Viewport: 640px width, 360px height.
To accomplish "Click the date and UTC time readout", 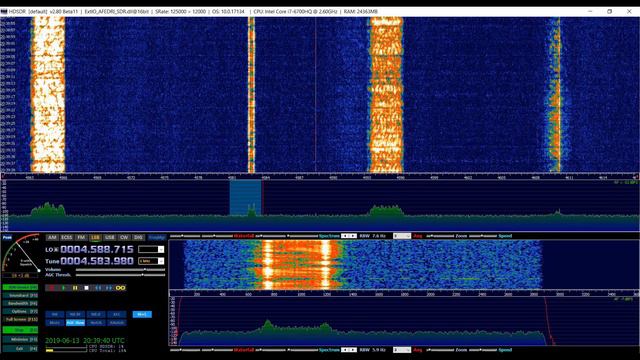I will coord(85,340).
